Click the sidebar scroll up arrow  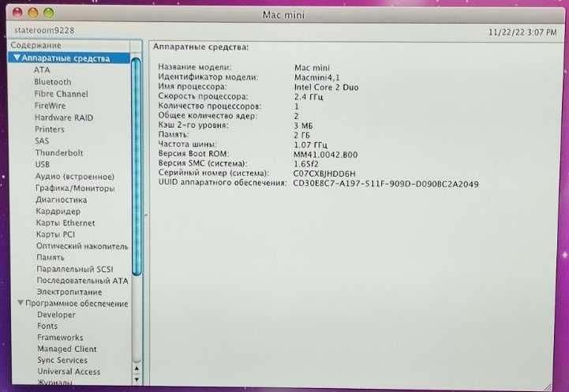pos(137,368)
